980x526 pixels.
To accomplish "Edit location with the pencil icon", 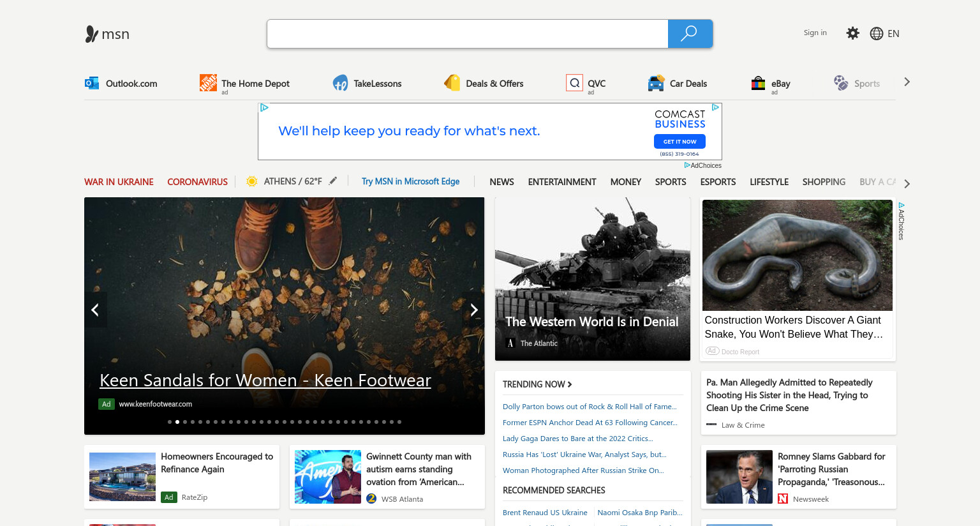I will (x=333, y=181).
